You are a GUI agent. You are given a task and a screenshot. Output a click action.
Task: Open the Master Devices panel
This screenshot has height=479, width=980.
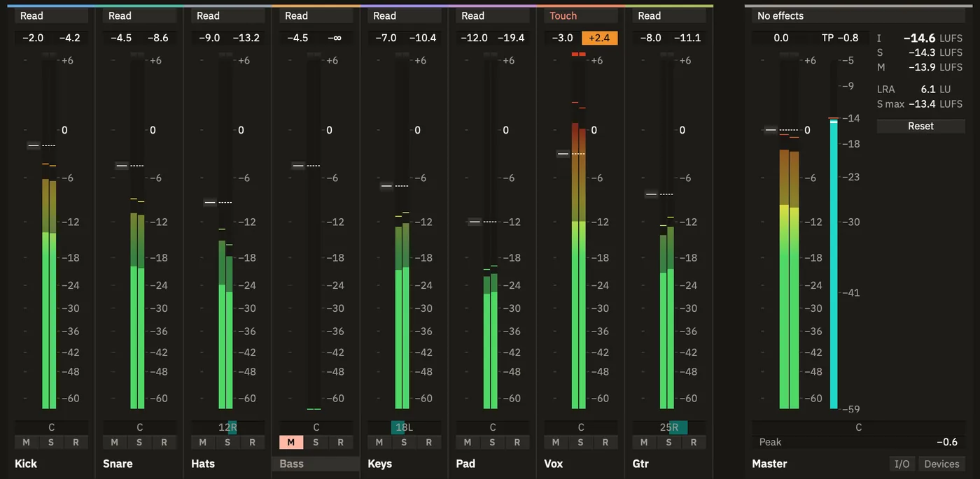point(941,464)
